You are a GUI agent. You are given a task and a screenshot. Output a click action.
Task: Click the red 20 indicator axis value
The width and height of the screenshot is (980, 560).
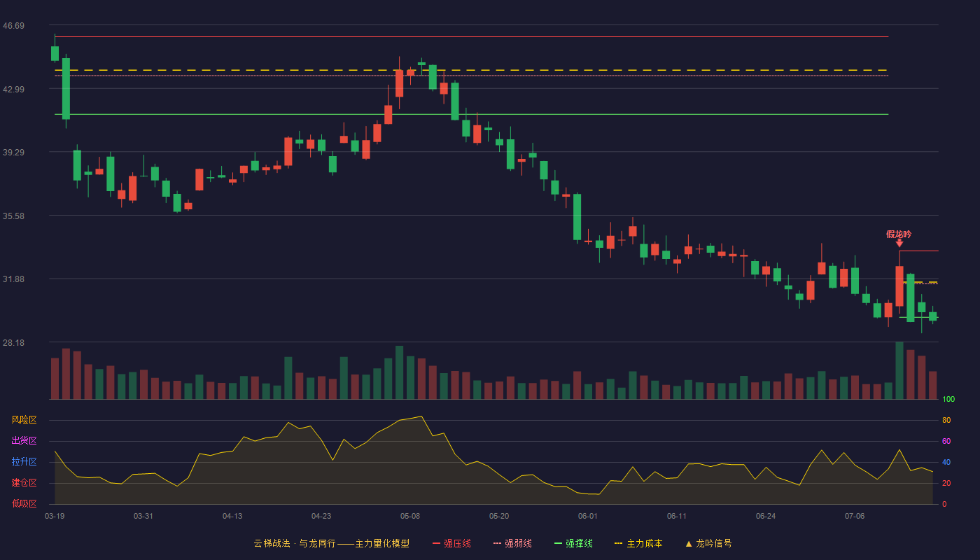click(946, 484)
